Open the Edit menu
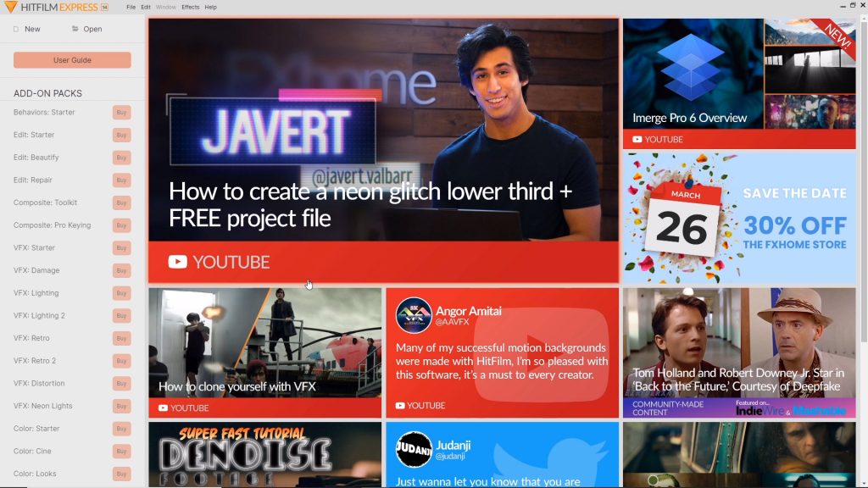 (x=146, y=7)
